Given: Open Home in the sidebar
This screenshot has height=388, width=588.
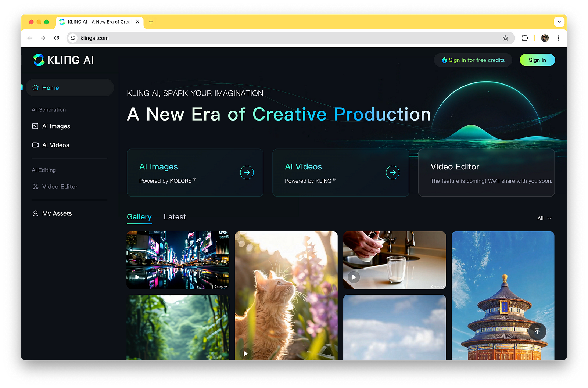Looking at the screenshot, I should pos(70,87).
